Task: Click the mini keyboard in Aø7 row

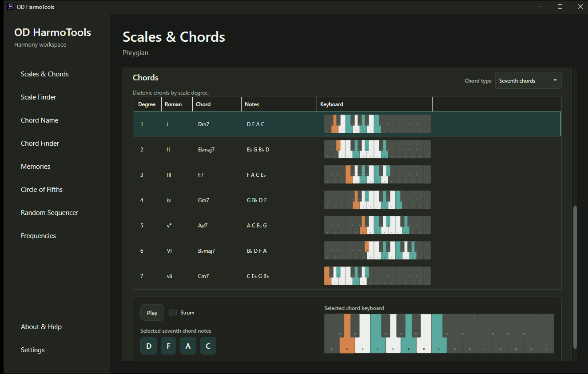Action: point(377,225)
